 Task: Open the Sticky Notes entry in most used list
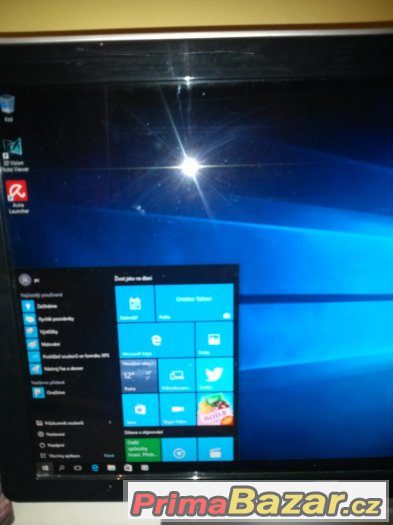[x=49, y=319]
